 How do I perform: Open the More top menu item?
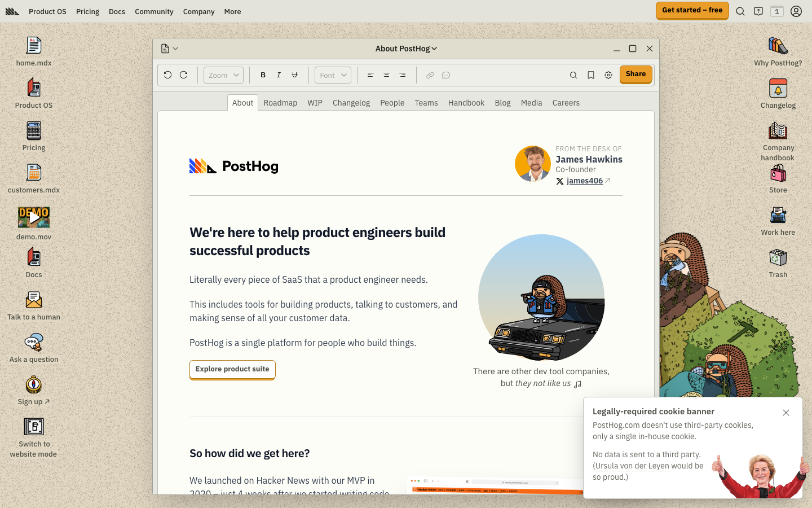[x=232, y=11]
